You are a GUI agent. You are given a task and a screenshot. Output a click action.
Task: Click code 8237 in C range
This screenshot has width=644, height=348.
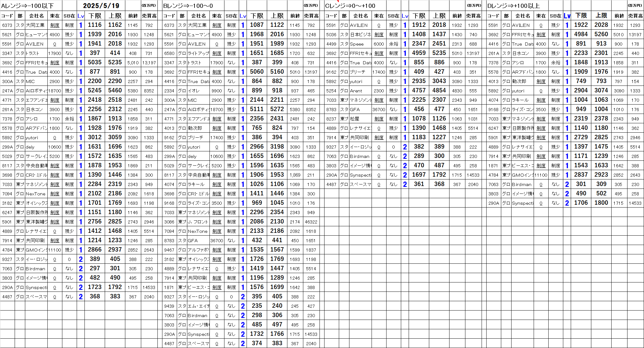point(331,119)
